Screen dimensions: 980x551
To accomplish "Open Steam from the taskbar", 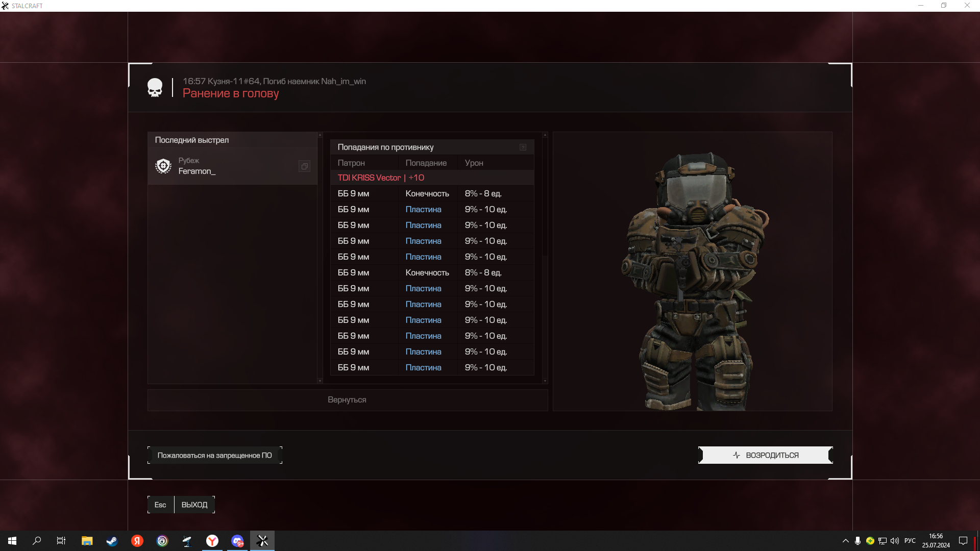I will pyautogui.click(x=112, y=541).
